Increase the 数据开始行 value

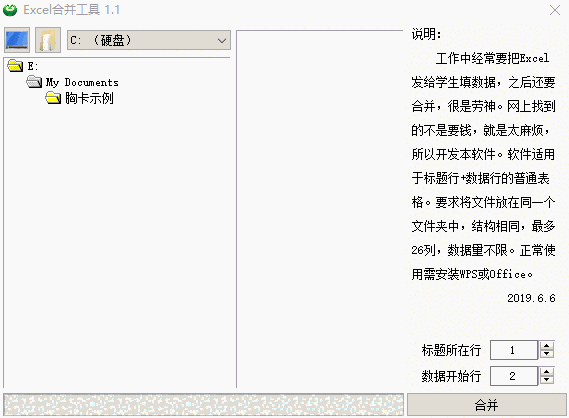click(547, 372)
